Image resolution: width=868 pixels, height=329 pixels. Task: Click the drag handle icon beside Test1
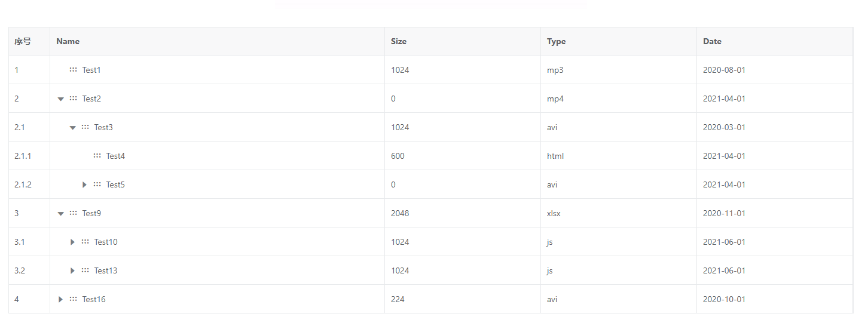73,70
